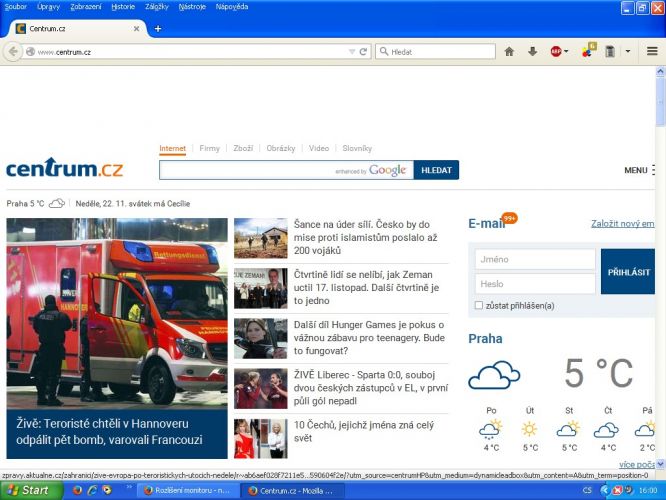Open the Soubor menu

[x=16, y=7]
